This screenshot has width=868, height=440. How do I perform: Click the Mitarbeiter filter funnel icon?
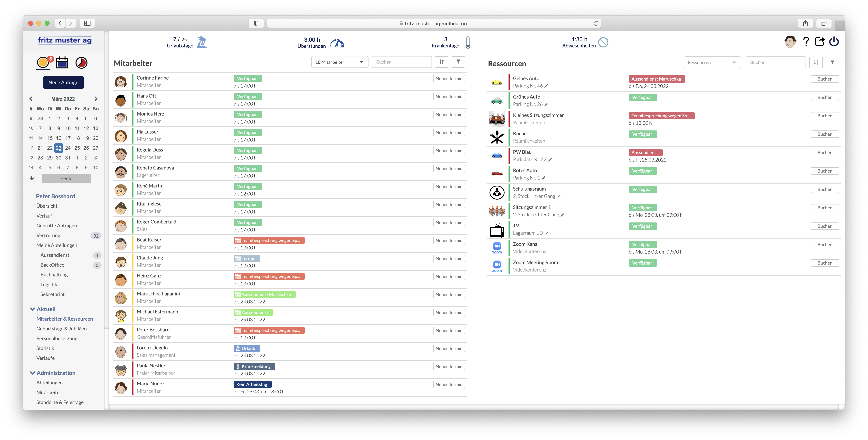coord(458,62)
